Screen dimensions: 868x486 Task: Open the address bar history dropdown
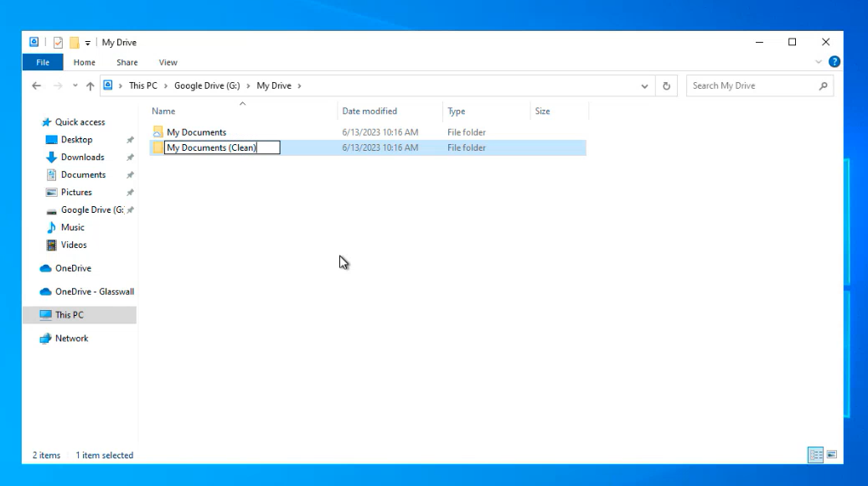click(644, 85)
